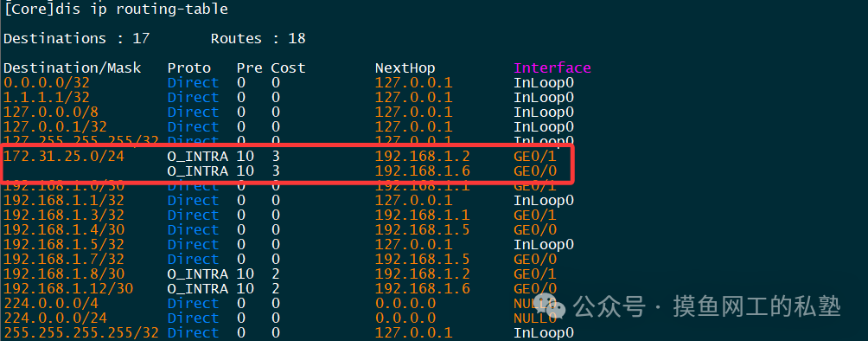Click 'Direct' proto in the 0.0.0.0/32 row
Image resolution: width=868 pixels, height=341 pixels.
click(193, 83)
